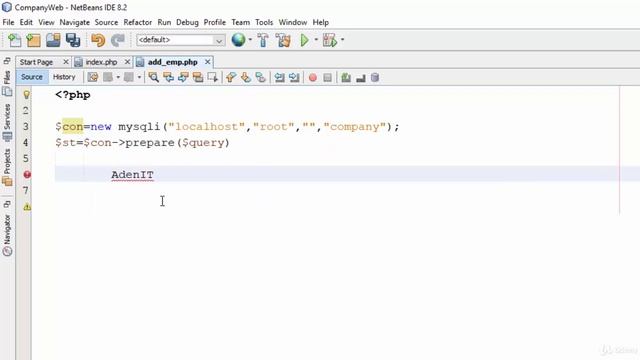Open the Files side panel

pos(7,83)
